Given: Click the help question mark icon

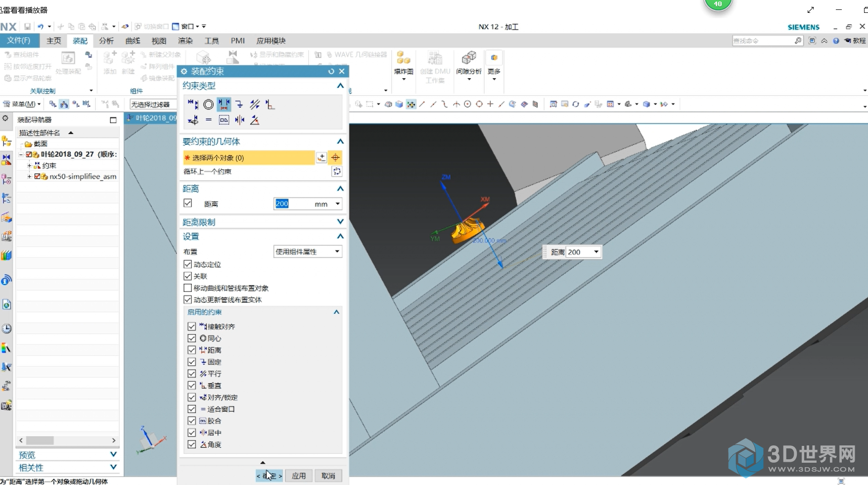Looking at the screenshot, I should point(836,41).
